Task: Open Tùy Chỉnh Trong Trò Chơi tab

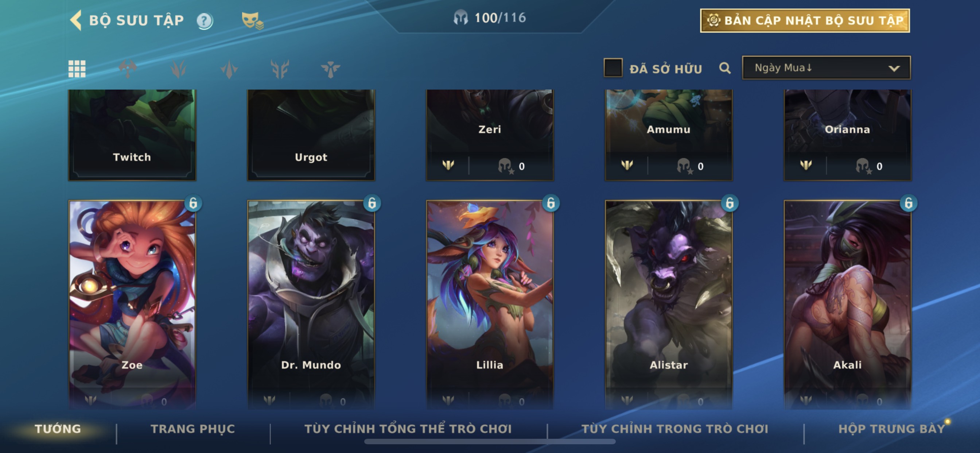Action: pos(675,429)
